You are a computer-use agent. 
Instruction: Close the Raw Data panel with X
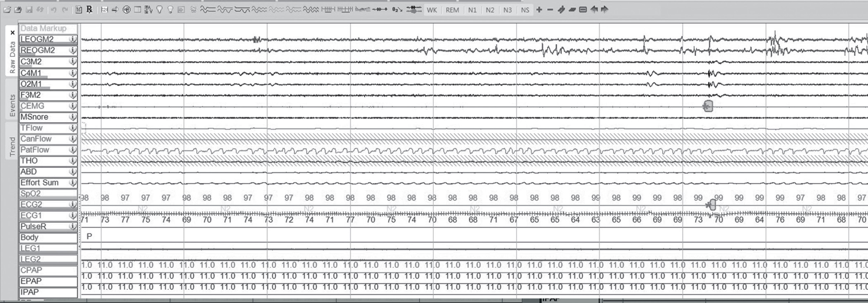(13, 33)
